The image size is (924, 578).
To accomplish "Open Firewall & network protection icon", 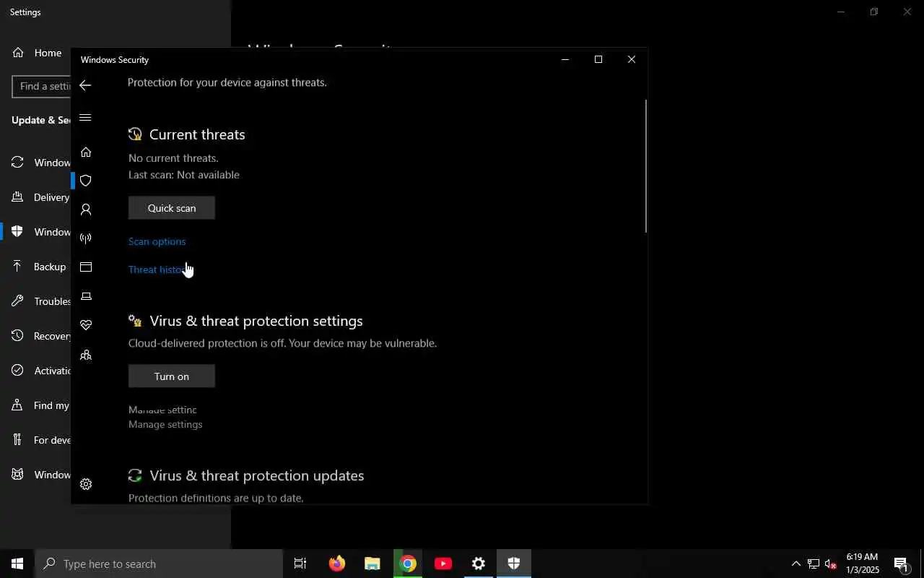I will [x=86, y=238].
